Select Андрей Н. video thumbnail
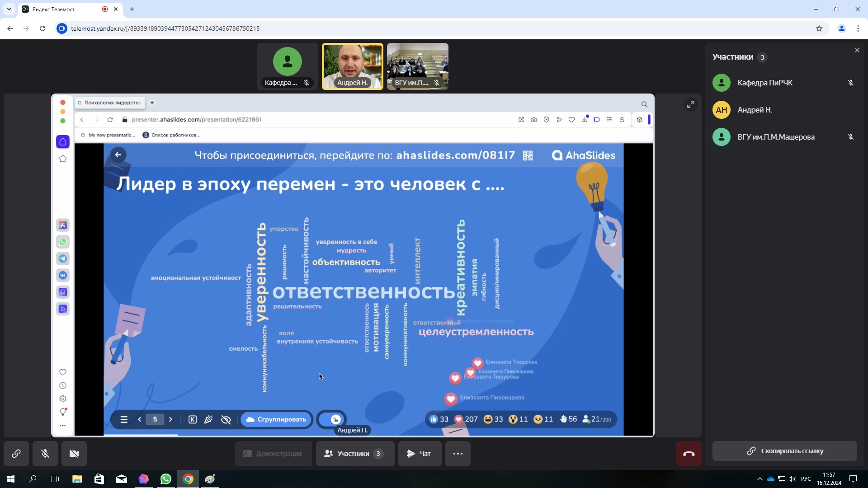The height and width of the screenshot is (488, 868). click(x=352, y=66)
